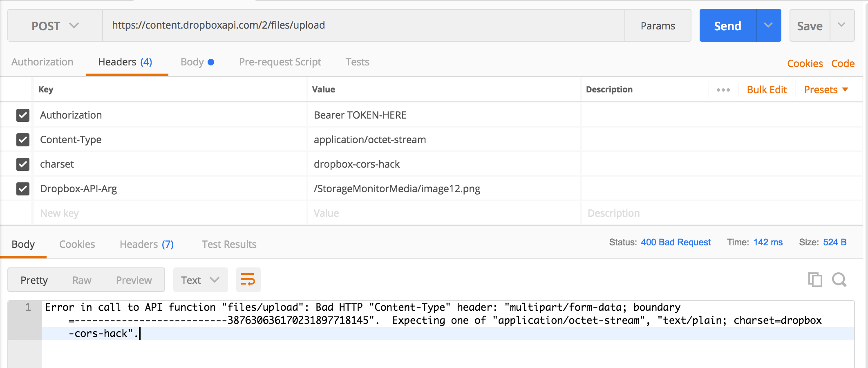Viewport: 868px width, 368px height.
Task: Open the Pre-request Script tab
Action: 280,62
